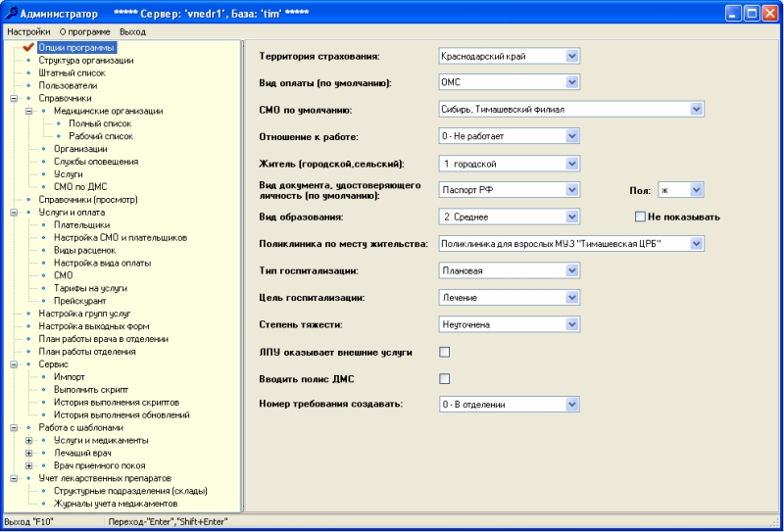
Task: Enable ЛПУ оказывает внешние услуги checkbox
Action: 445,353
